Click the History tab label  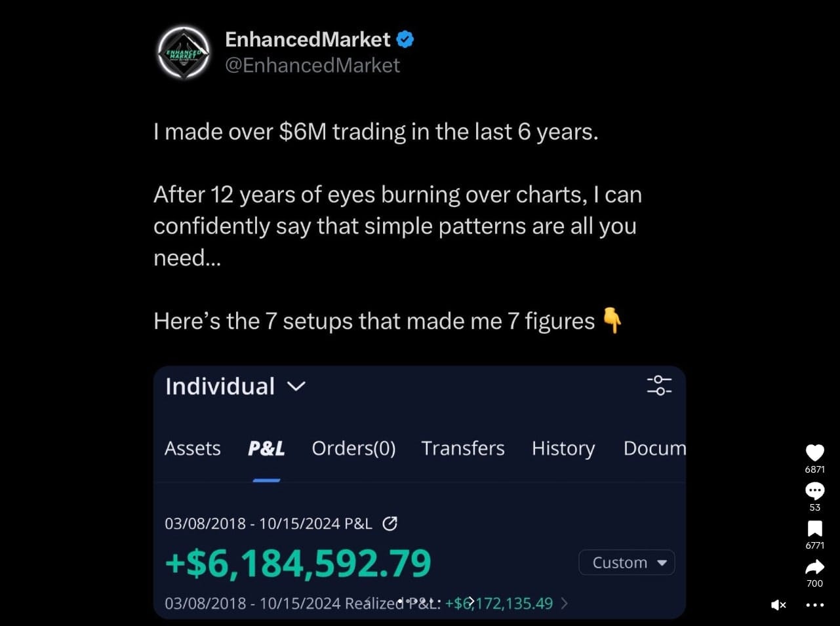pyautogui.click(x=563, y=448)
